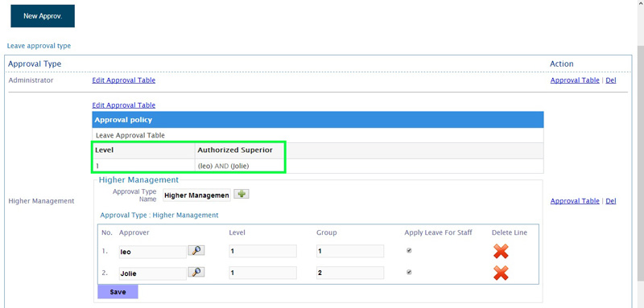Select the Level field in leo row

[263, 252]
